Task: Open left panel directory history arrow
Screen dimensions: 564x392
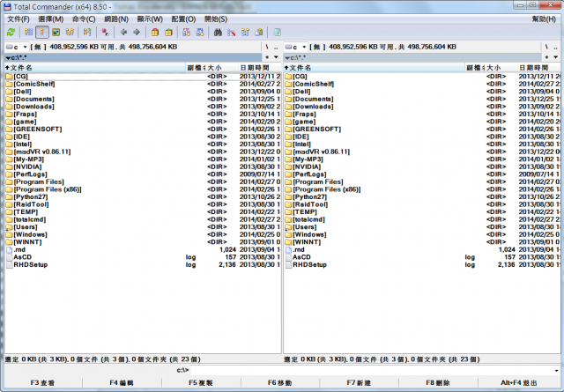Action: (x=276, y=57)
